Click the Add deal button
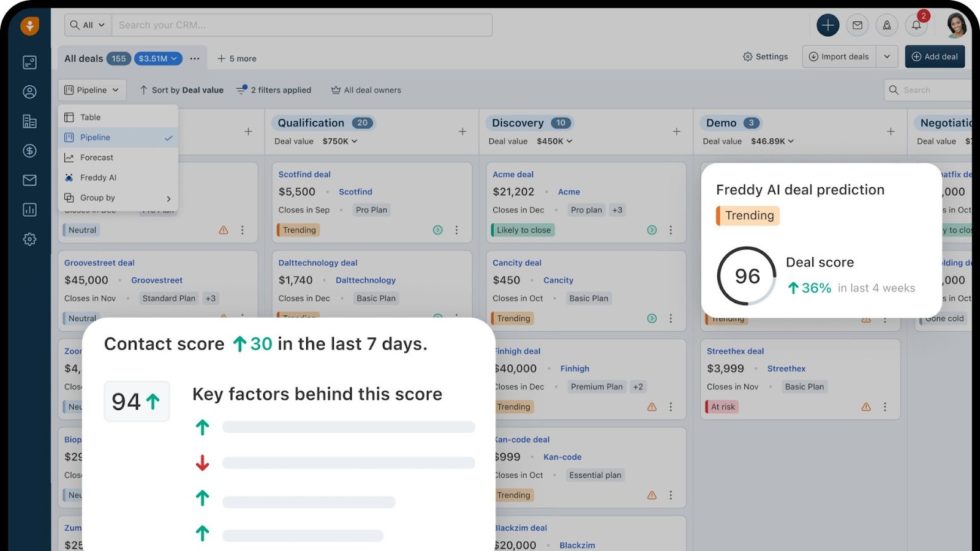The image size is (980, 551). coord(935,56)
